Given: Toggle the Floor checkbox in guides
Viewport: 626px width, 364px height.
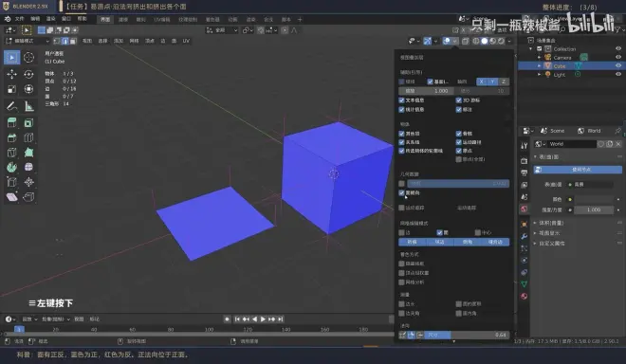Looking at the screenshot, I should tap(430, 82).
